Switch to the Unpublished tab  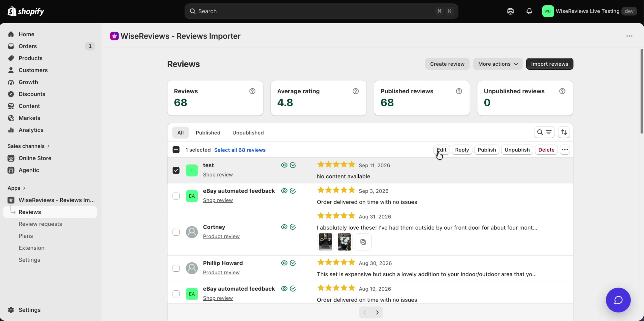click(248, 133)
